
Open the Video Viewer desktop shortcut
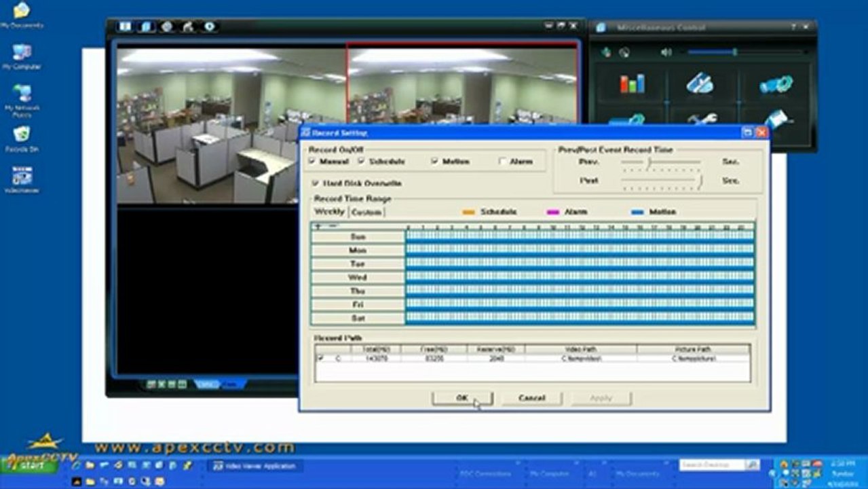tap(22, 180)
